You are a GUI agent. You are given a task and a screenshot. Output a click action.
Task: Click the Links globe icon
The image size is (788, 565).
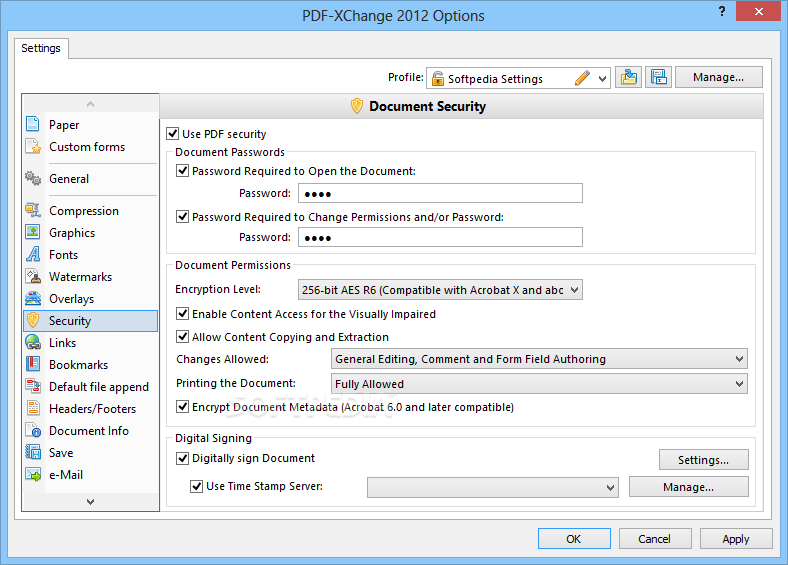(x=33, y=342)
